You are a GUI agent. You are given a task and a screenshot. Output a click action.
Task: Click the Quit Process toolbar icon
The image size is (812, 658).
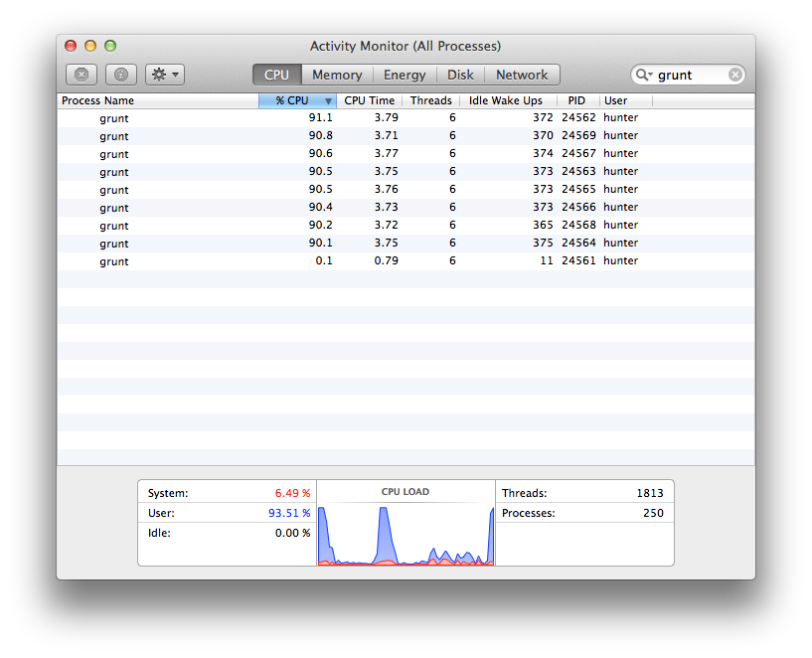pos(81,75)
